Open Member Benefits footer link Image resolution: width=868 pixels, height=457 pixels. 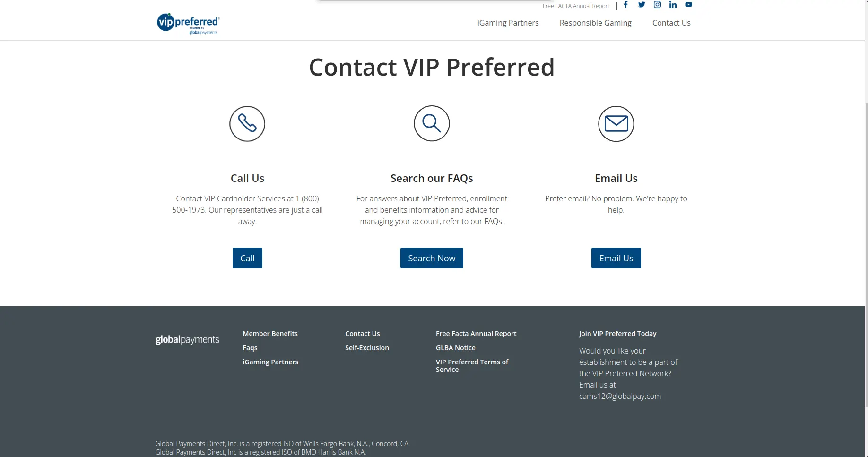point(270,334)
